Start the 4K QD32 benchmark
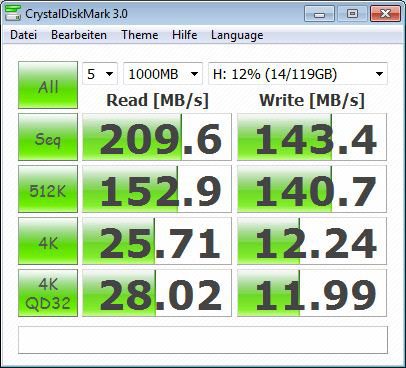Image resolution: width=406 pixels, height=368 pixels. (48, 293)
